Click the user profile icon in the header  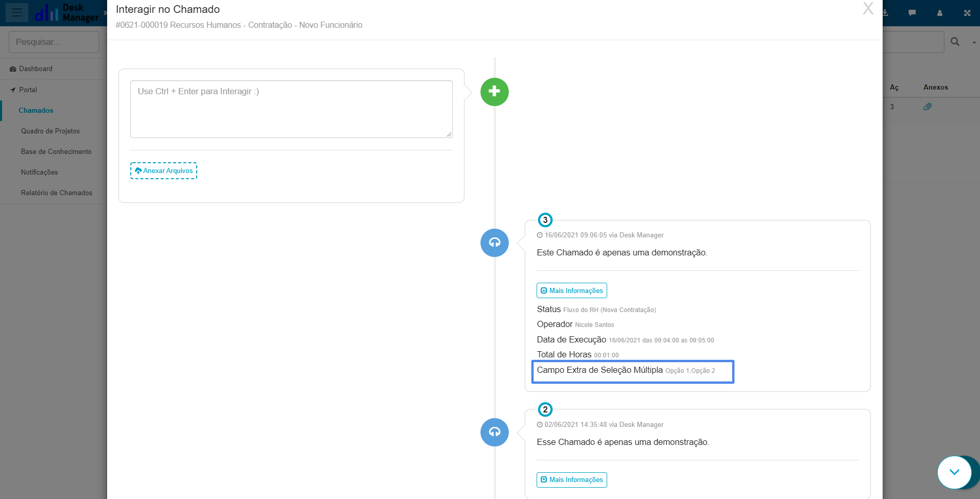940,13
